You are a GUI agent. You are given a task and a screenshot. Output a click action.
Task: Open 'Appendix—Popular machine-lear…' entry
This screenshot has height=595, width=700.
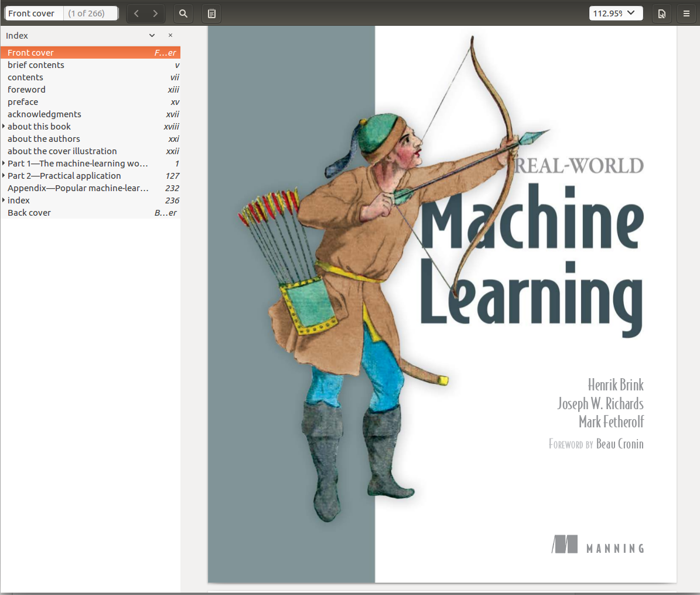point(91,188)
